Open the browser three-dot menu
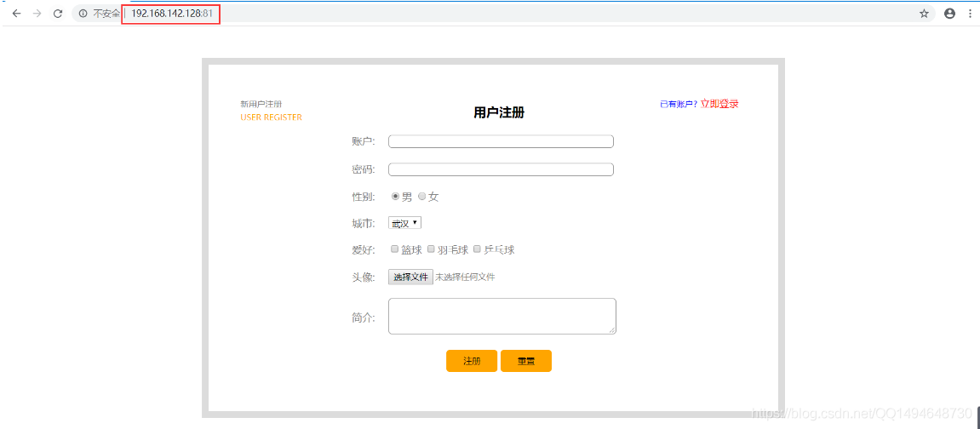 [x=968, y=14]
